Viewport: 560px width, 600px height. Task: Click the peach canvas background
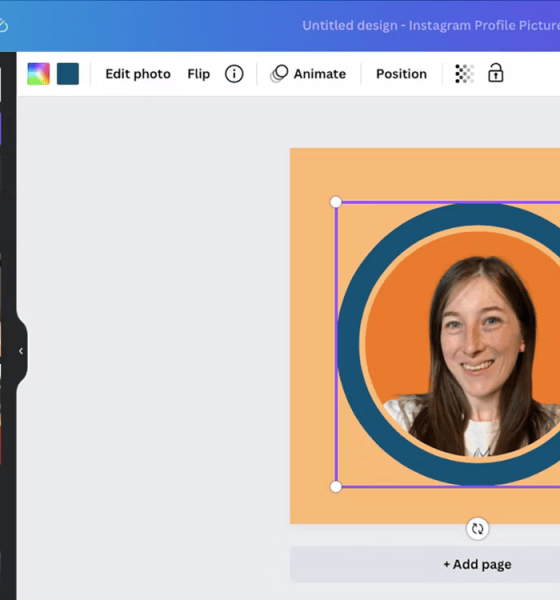tap(312, 344)
